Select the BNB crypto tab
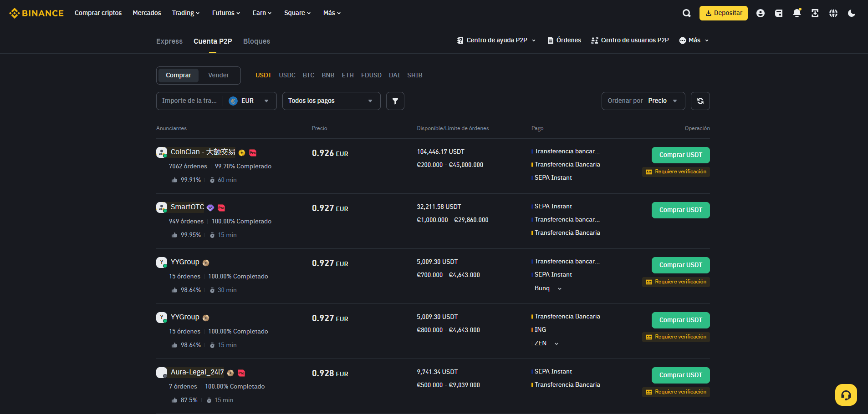868x414 pixels. click(328, 76)
